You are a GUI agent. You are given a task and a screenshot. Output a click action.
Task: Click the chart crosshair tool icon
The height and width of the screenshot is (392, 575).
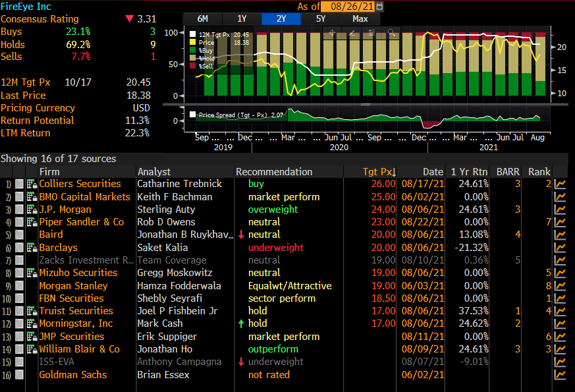332,32
